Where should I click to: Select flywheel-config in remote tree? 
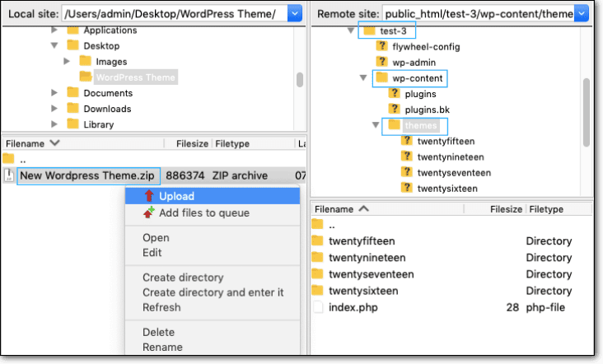426,46
